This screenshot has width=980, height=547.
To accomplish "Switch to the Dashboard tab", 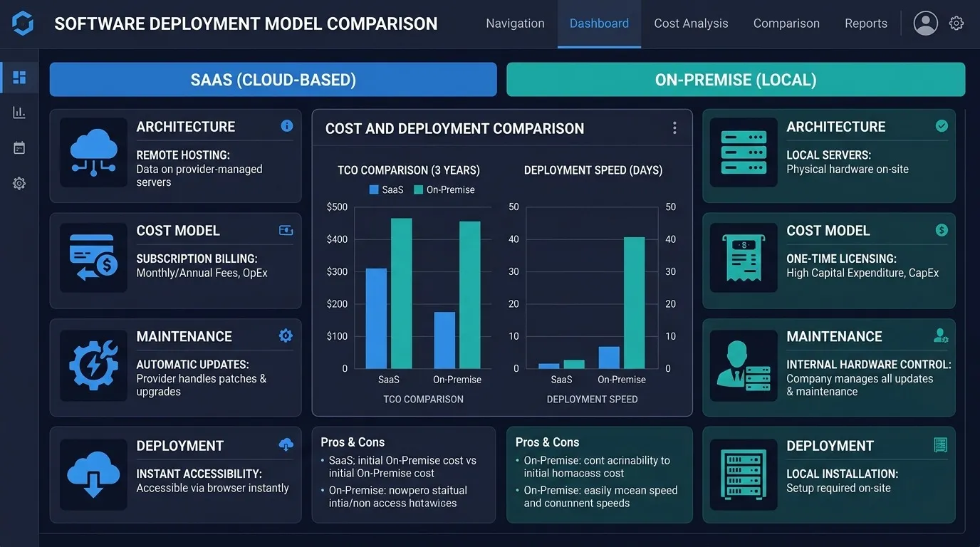I will 599,24.
